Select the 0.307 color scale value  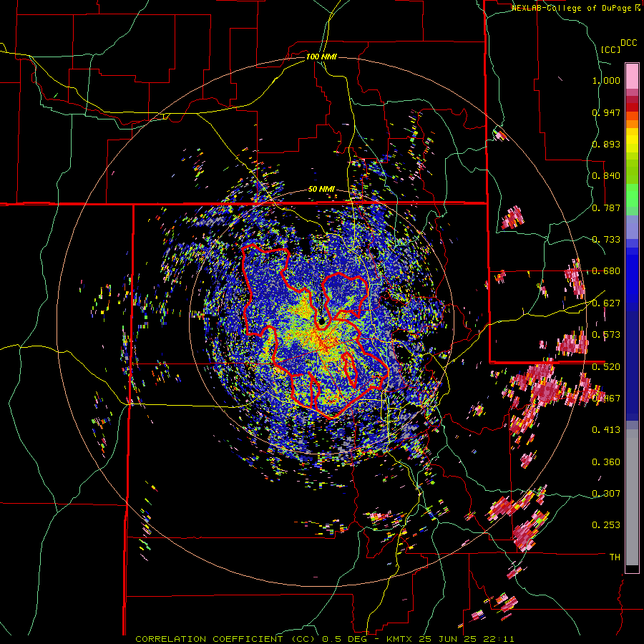click(x=606, y=494)
